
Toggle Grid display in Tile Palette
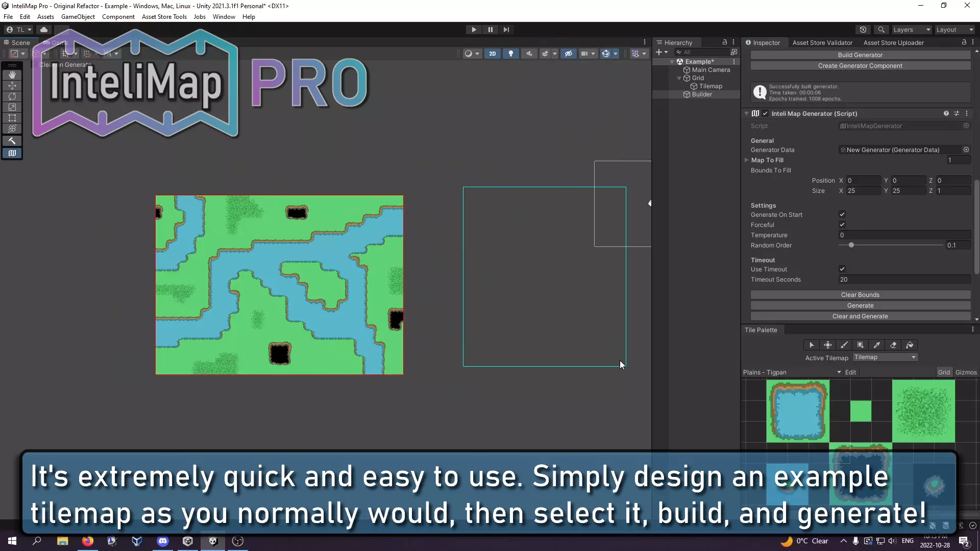click(944, 372)
